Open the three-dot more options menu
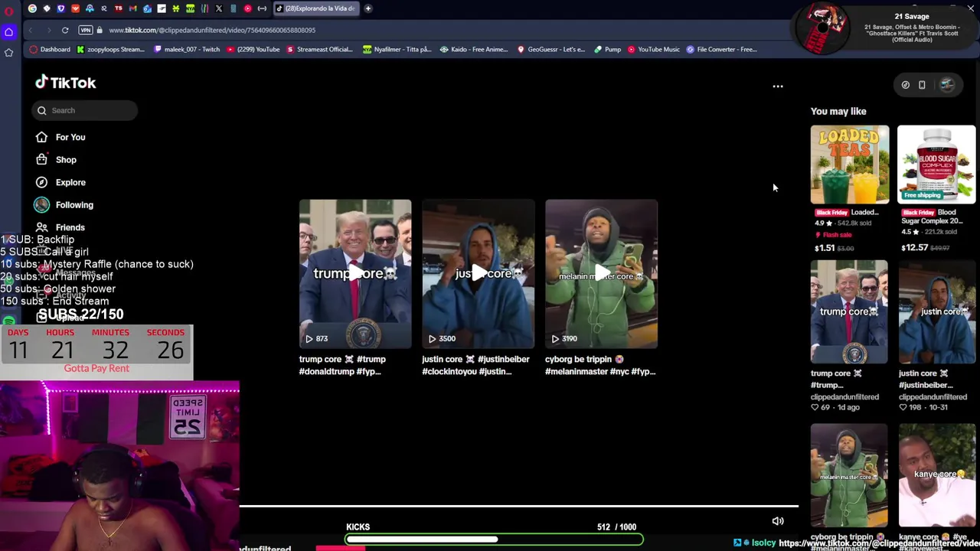Image resolution: width=980 pixels, height=551 pixels. (x=778, y=86)
